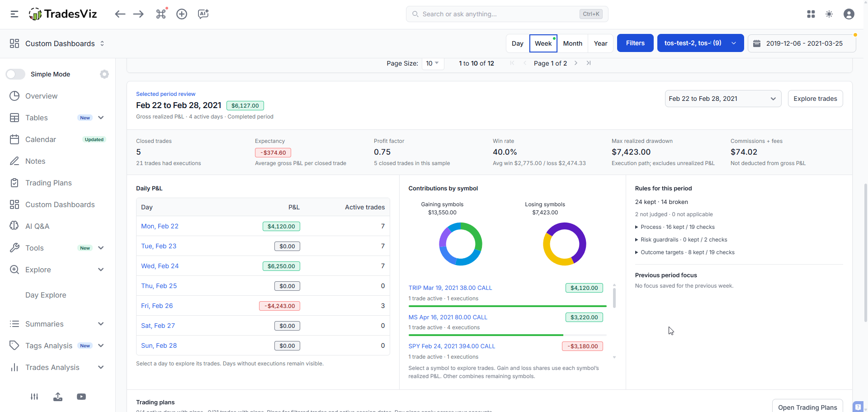
Task: Expand the Tools sidebar section
Action: tap(101, 248)
